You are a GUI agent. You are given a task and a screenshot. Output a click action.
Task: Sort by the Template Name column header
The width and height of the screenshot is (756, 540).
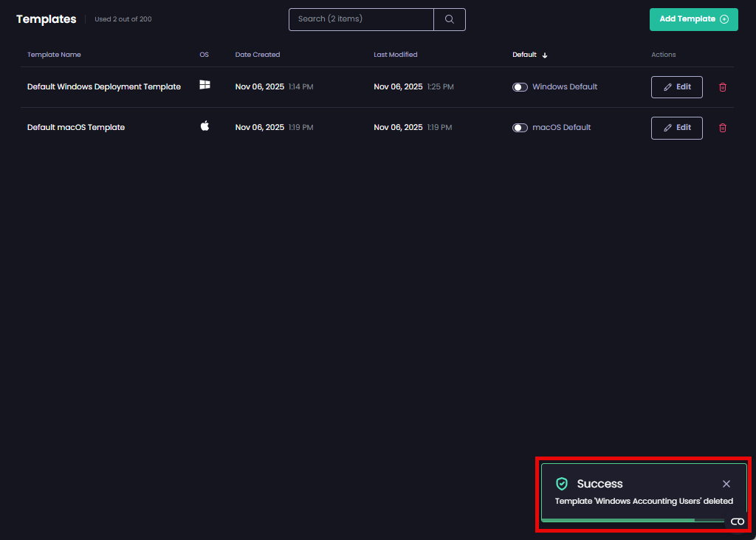pyautogui.click(x=54, y=55)
